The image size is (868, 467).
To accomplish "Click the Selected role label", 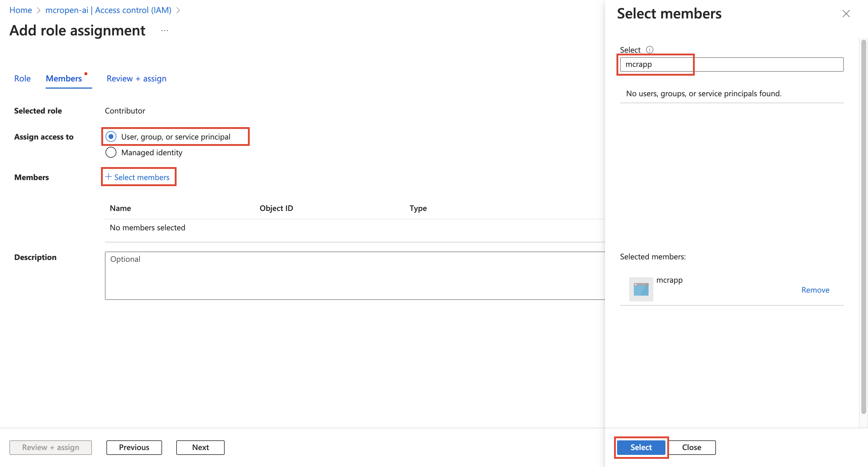I will point(38,111).
